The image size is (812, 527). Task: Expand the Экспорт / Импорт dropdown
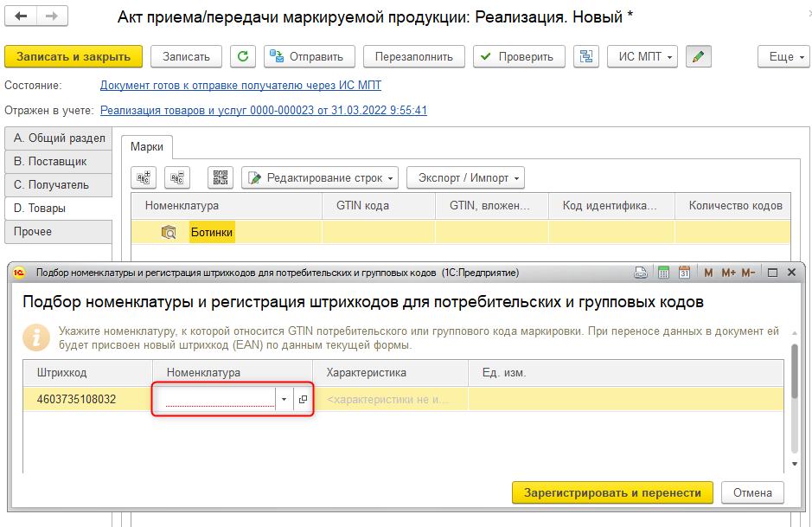click(x=465, y=177)
